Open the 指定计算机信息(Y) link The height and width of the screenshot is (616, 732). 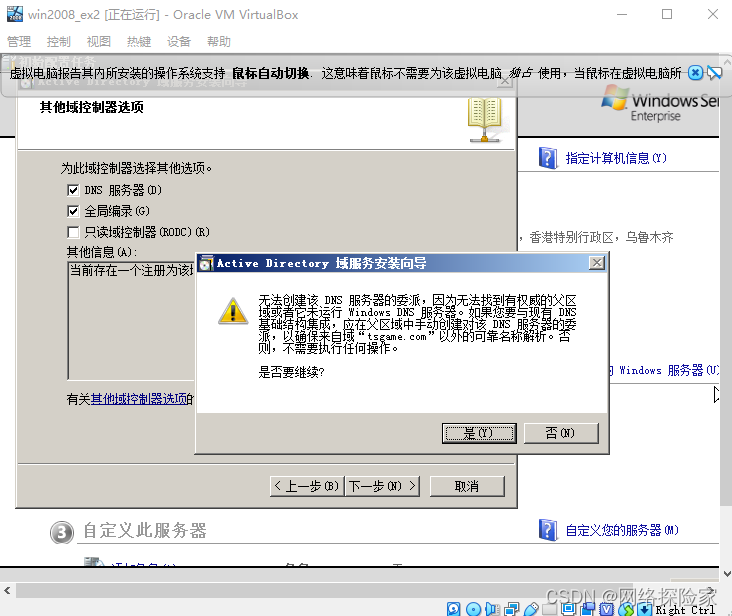(x=616, y=158)
